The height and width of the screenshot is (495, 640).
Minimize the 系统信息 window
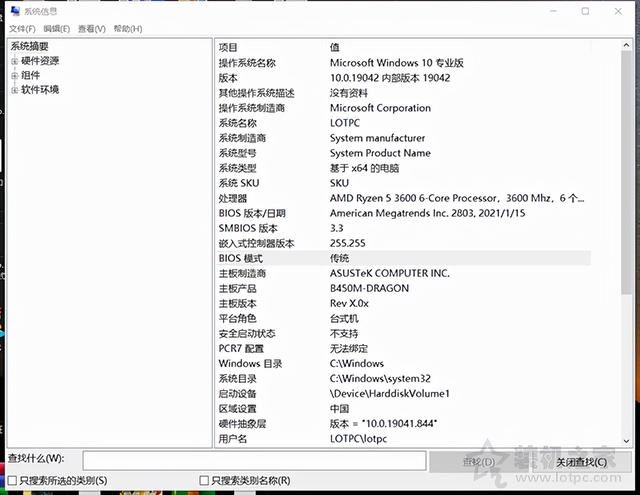pyautogui.click(x=553, y=11)
